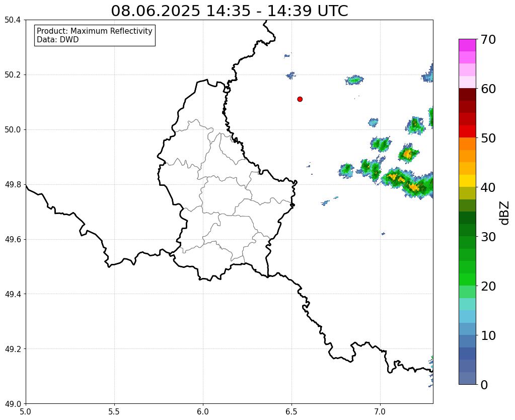Click the latitude tick label '49.6'

pyautogui.click(x=13, y=239)
